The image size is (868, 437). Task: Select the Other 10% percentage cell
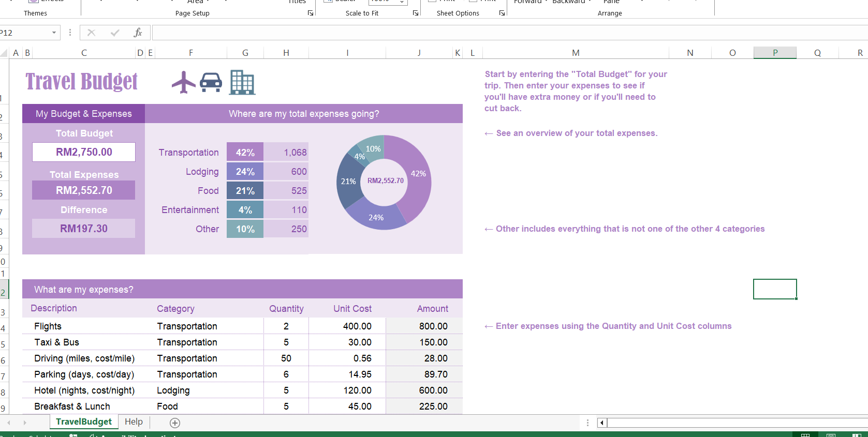[x=245, y=229]
